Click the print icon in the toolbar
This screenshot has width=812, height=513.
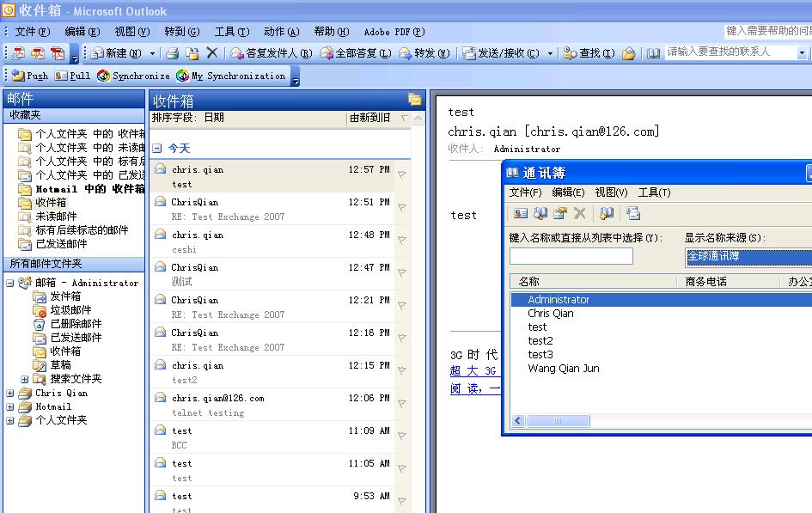[x=172, y=53]
